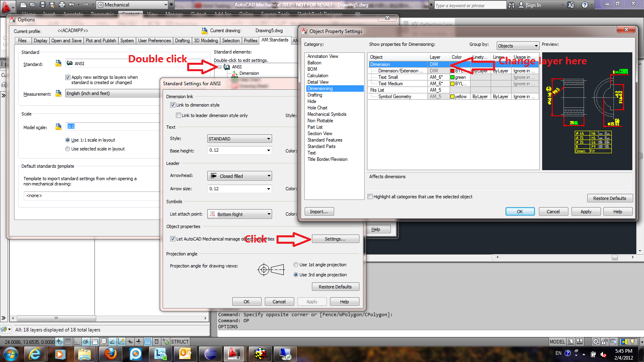The image size is (644, 362).
Task: Click the Plot (printer) icon in Quick Access toolbar
Action: pyautogui.click(x=62, y=5)
